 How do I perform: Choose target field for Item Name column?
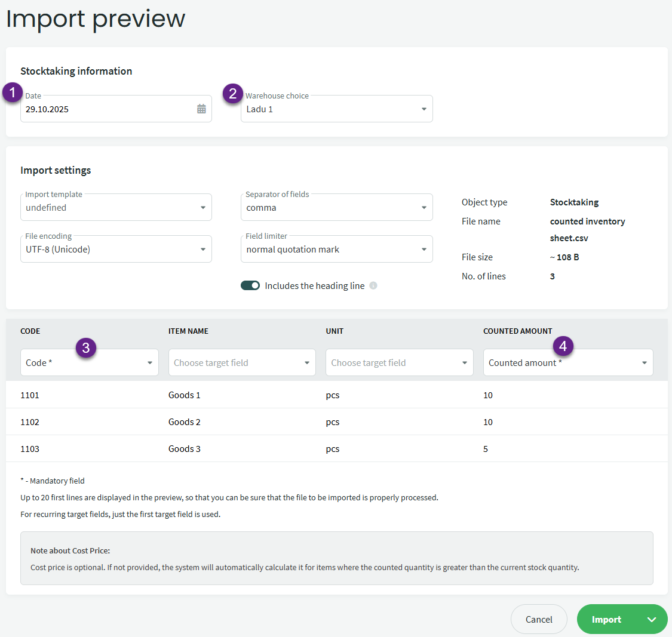pos(242,363)
